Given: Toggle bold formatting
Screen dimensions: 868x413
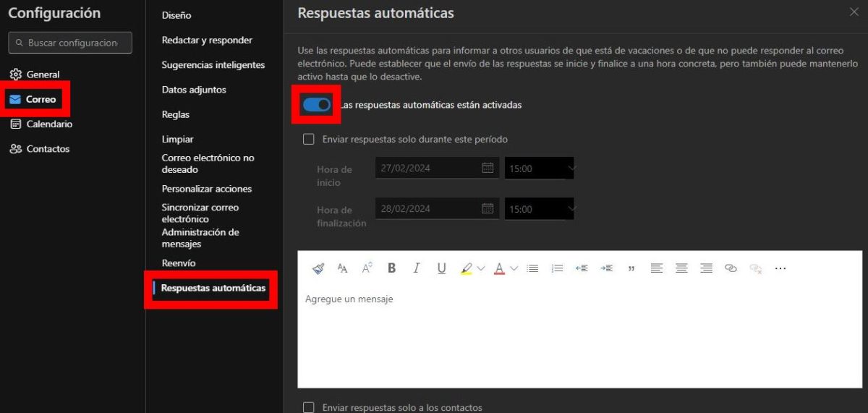Looking at the screenshot, I should [x=392, y=268].
